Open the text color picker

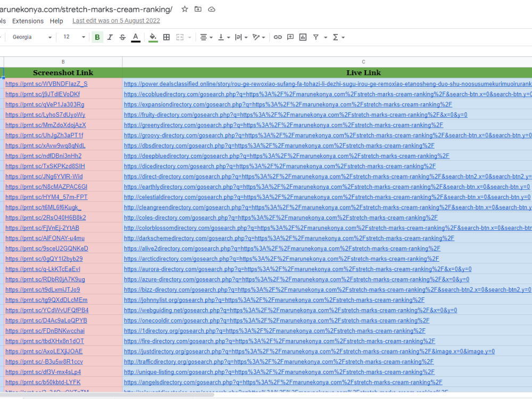point(136,37)
